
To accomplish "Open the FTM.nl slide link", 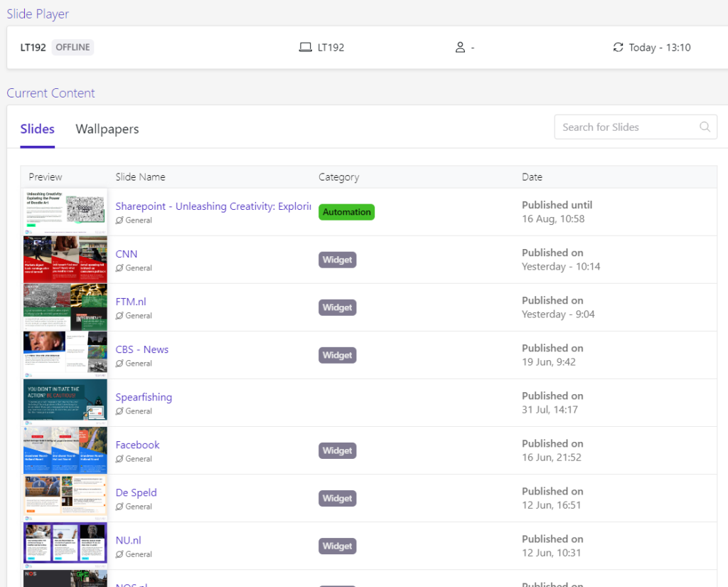I will [131, 302].
